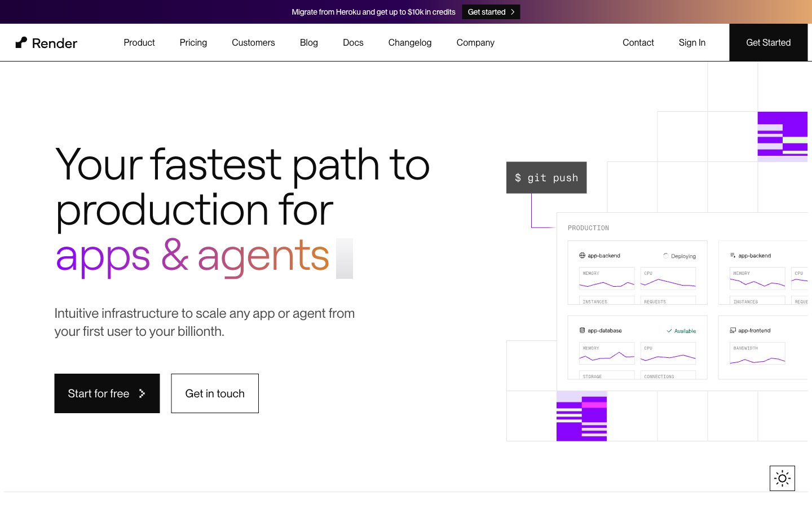Screen dimensions: 812x508
Task: Open the Customers navigation item
Action: 253,42
